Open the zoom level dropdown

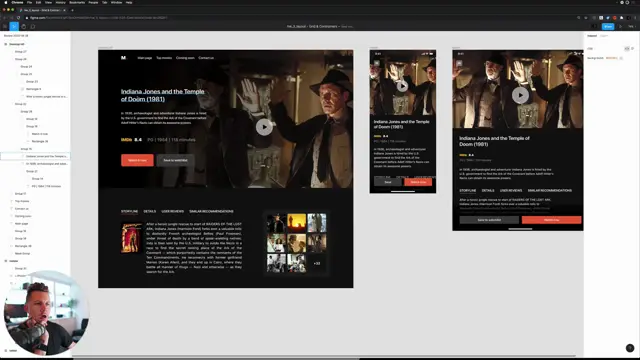[x=631, y=27]
